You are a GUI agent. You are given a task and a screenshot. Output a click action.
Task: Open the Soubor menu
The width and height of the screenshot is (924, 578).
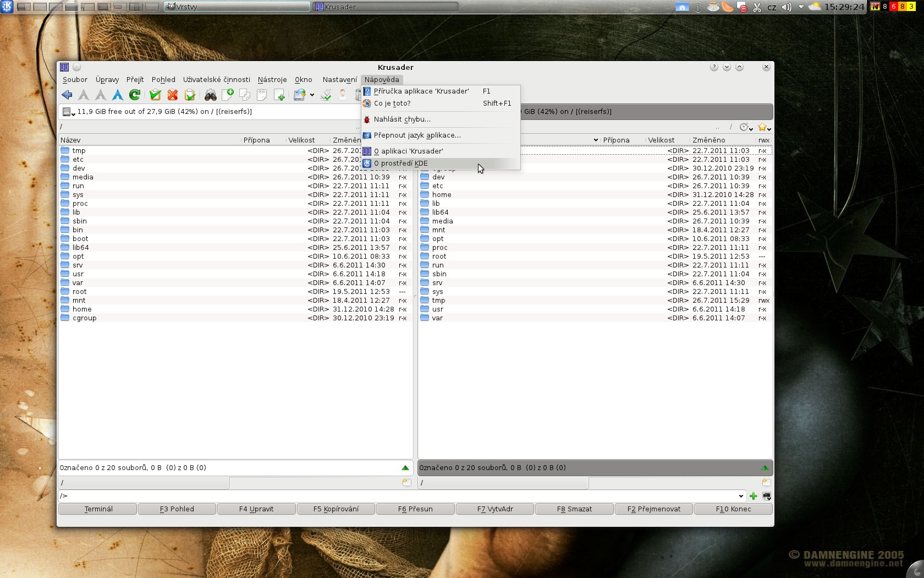point(75,79)
